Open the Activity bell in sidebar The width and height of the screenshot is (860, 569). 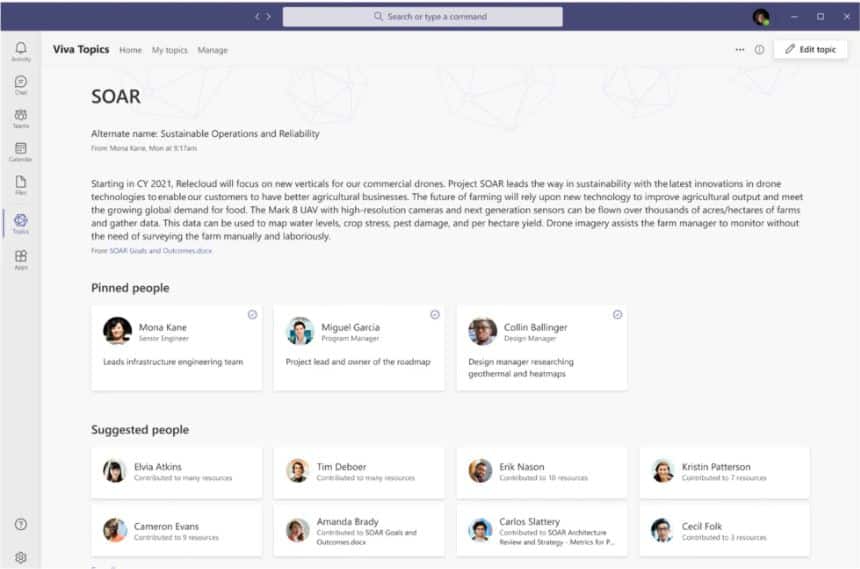click(21, 51)
